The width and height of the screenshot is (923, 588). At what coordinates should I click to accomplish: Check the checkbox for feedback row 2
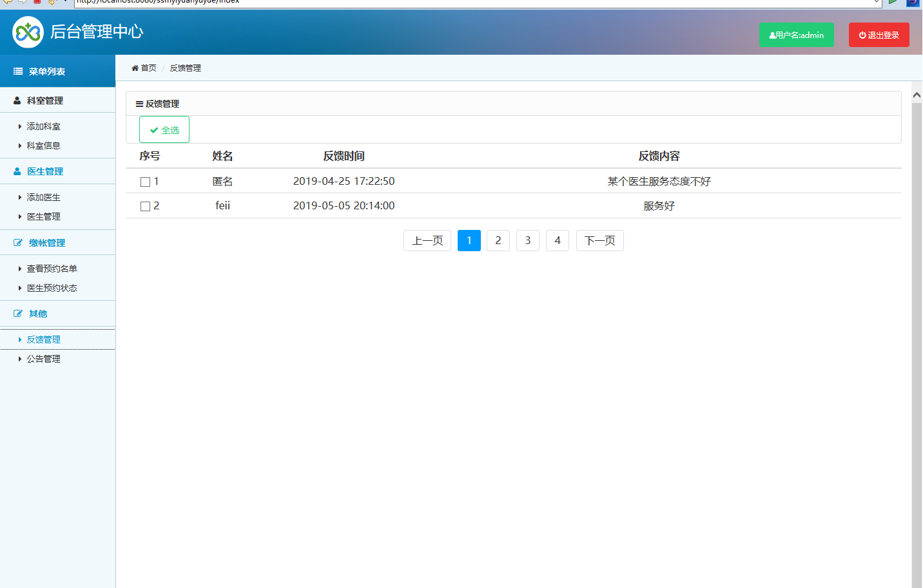[145, 207]
